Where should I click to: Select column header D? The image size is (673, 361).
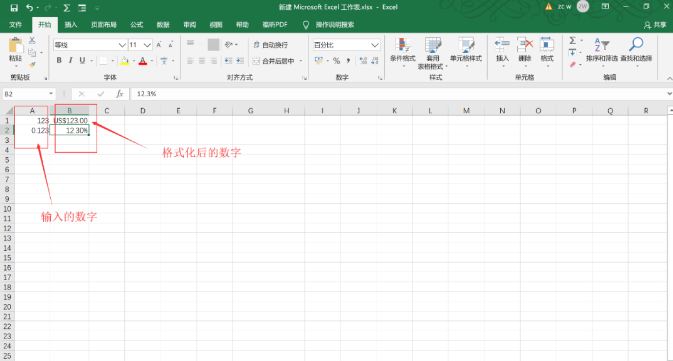(142, 111)
